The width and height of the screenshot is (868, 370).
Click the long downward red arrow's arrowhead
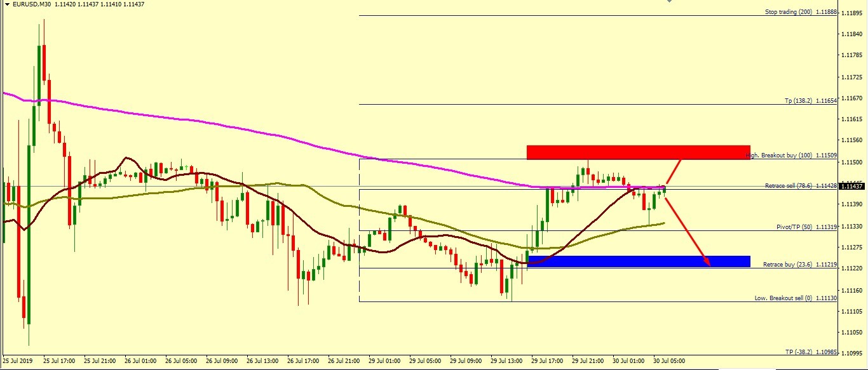[x=707, y=261]
